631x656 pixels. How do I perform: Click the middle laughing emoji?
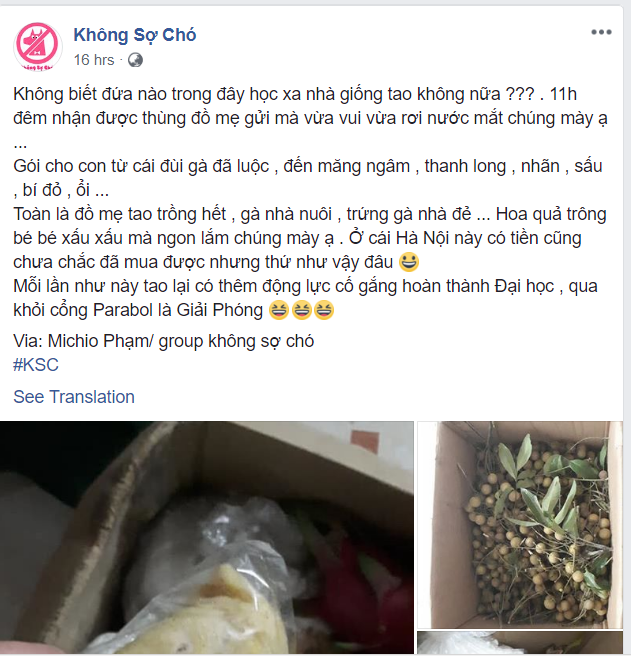point(301,310)
